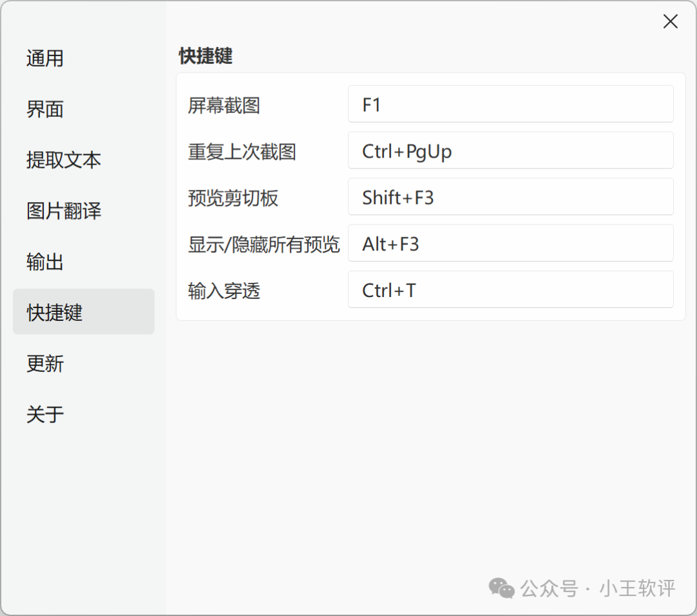Select the 提取文本 section

pyautogui.click(x=63, y=160)
